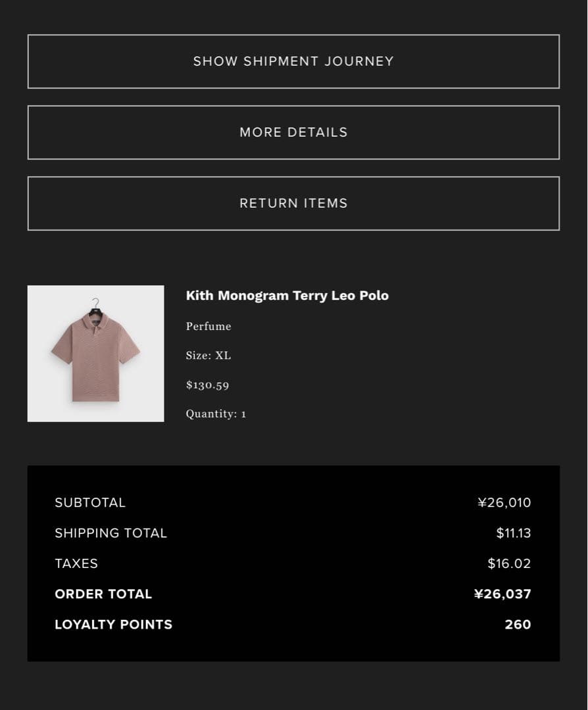Open MORE DETAILS for this order
This screenshot has width=588, height=710.
click(293, 132)
